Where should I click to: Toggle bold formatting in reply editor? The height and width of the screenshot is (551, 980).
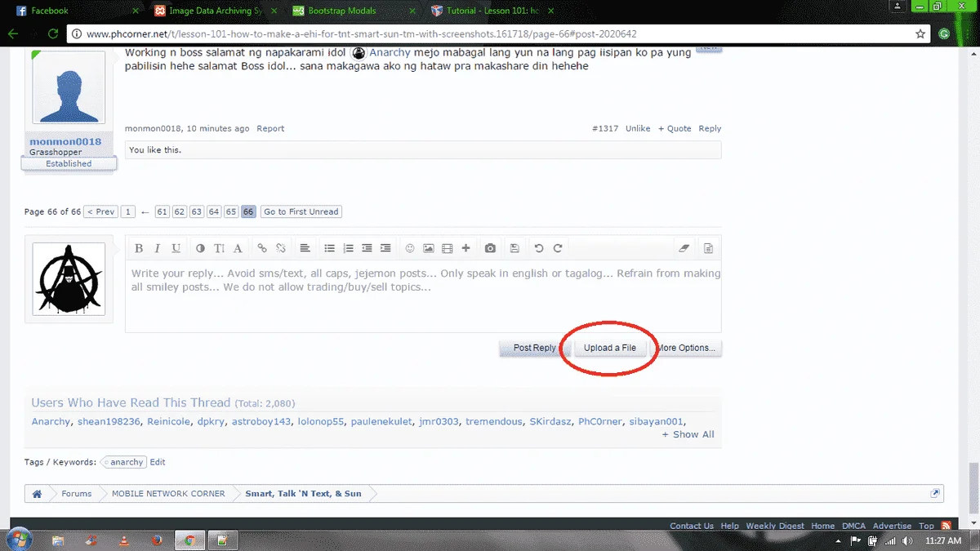tap(139, 248)
